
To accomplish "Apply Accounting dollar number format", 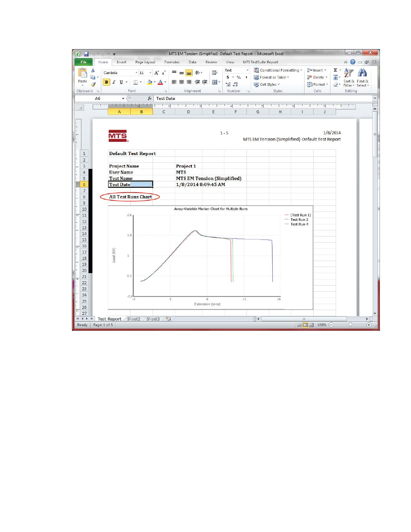I will (228, 78).
